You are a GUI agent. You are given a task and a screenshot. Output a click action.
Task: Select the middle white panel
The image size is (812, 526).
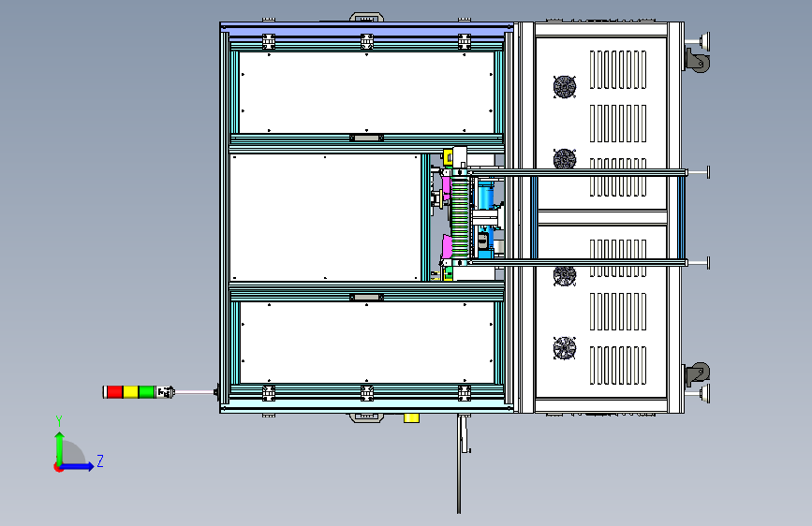coord(325,217)
